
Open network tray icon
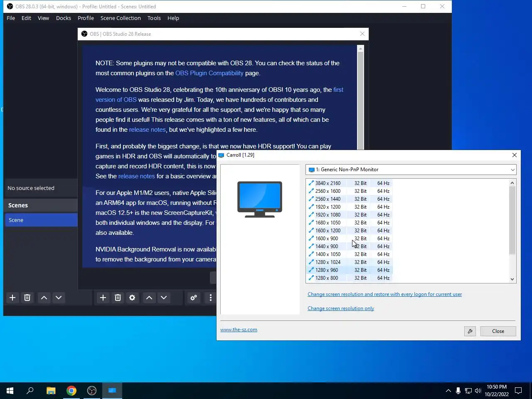[x=468, y=391]
